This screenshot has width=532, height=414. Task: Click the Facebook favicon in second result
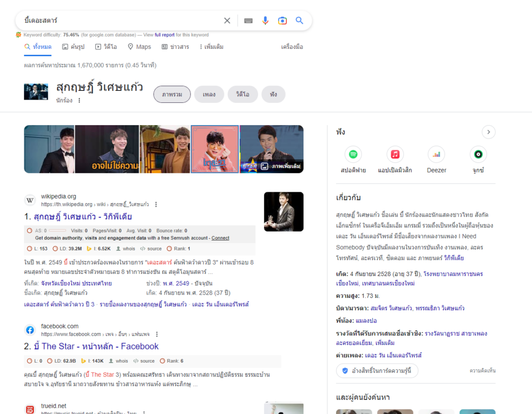click(30, 330)
